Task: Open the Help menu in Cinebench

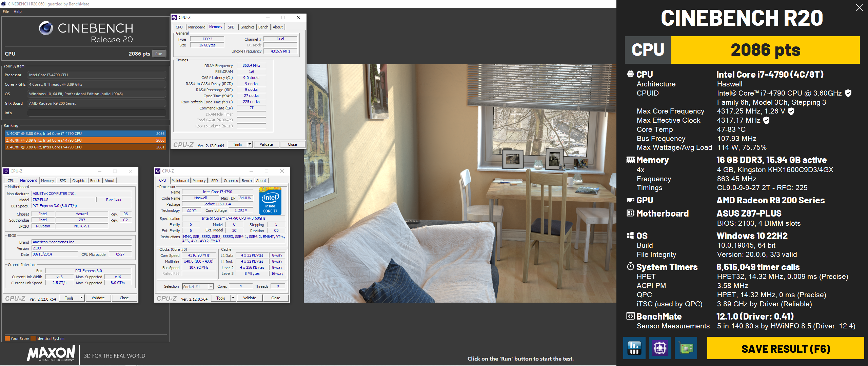Action: tap(18, 12)
